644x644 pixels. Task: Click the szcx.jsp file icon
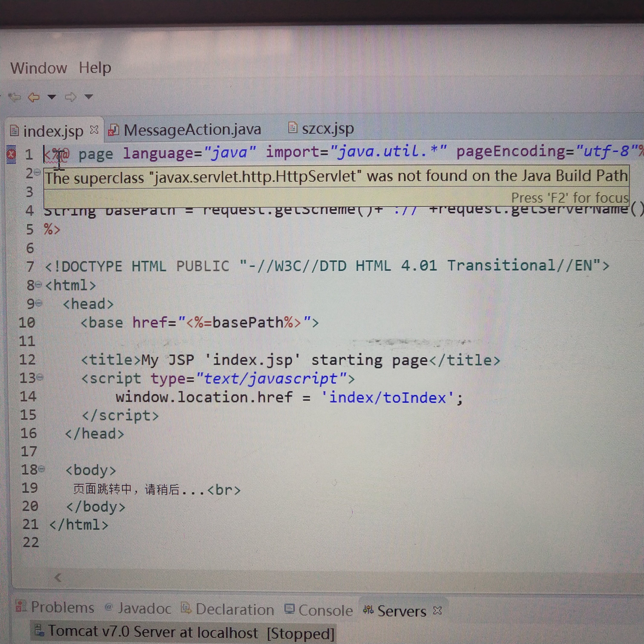tap(292, 127)
